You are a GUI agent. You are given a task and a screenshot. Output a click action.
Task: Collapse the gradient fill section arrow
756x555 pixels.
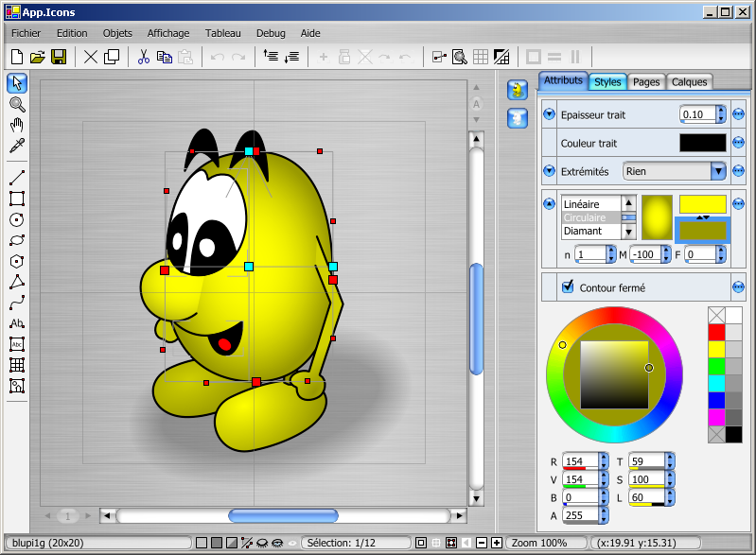coord(549,203)
